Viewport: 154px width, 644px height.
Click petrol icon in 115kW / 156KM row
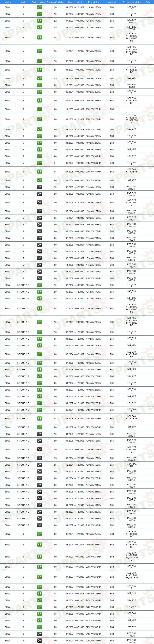[x=39, y=7]
